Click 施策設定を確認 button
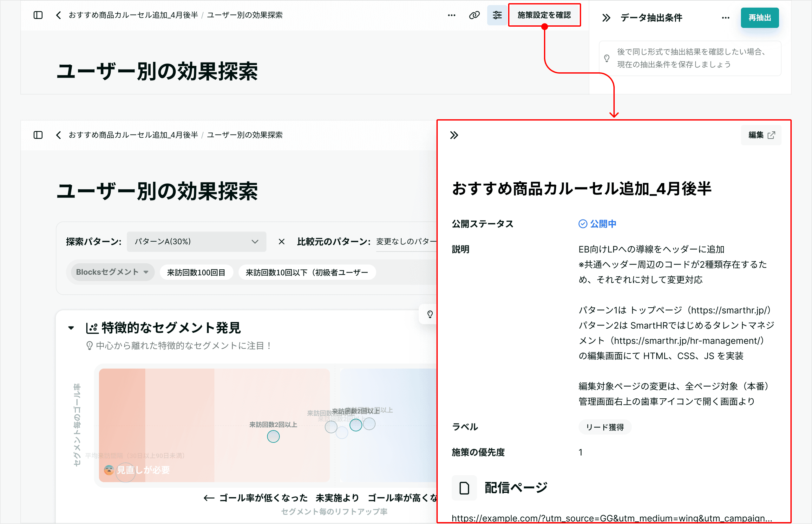This screenshot has height=524, width=812. click(544, 15)
